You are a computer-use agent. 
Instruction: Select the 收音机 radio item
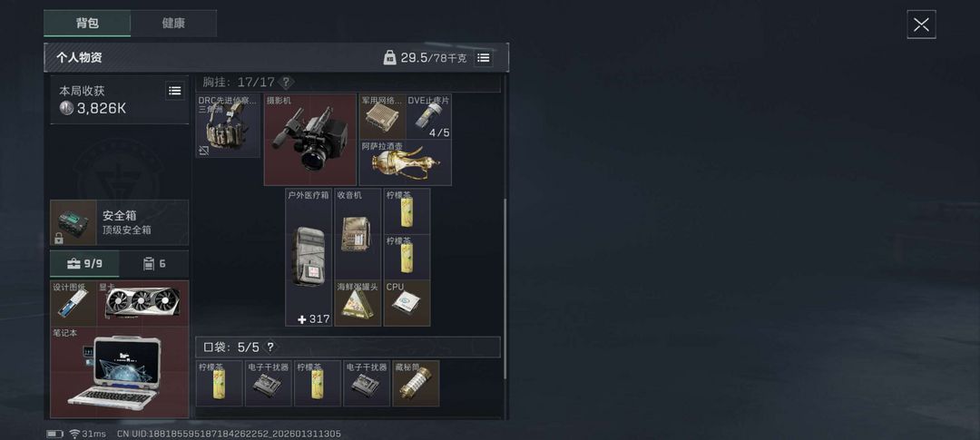pos(358,234)
